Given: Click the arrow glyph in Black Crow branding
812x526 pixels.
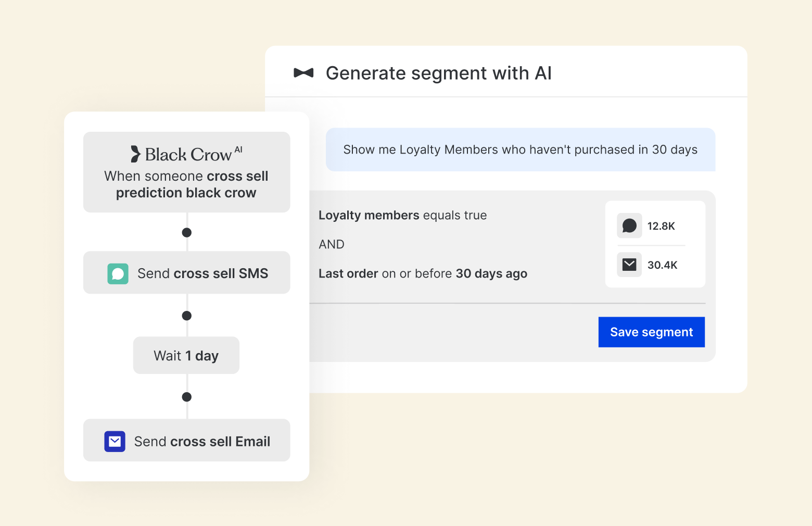Looking at the screenshot, I should click(135, 154).
